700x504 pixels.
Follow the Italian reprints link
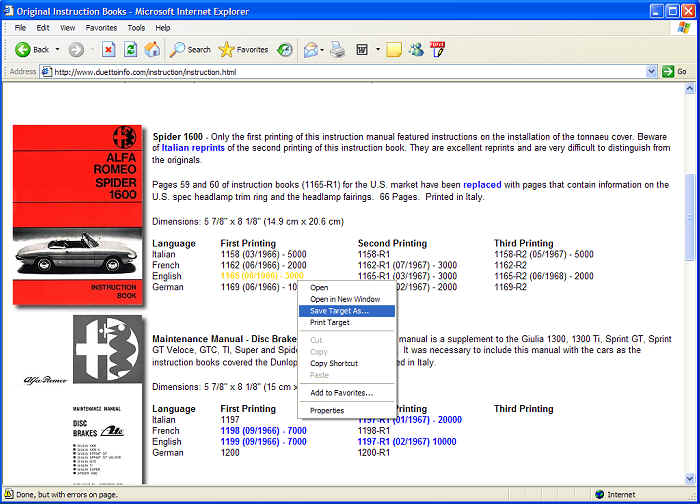pos(193,148)
